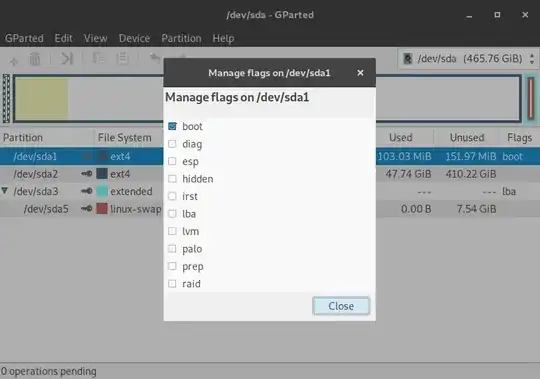540x379 pixels.
Task: Enable the lvm flag checkbox
Action: coord(172,231)
